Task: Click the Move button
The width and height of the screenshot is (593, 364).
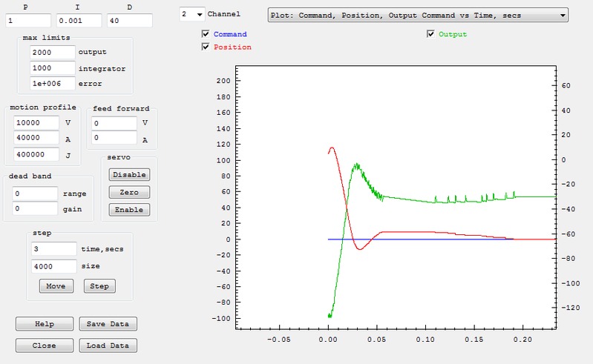Action: pos(56,286)
